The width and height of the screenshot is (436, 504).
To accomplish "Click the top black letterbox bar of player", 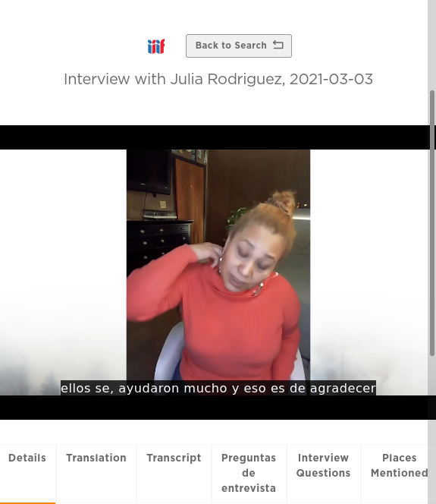I will point(214,137).
